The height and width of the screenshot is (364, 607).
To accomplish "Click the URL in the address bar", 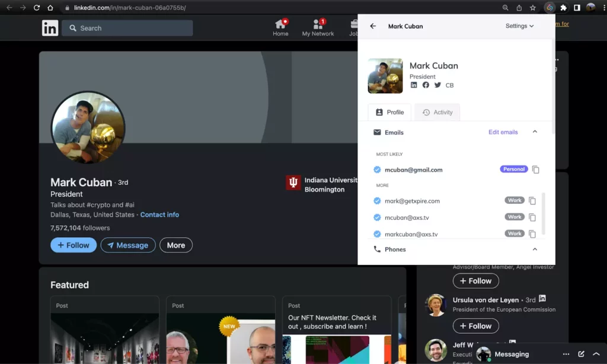I will [130, 8].
